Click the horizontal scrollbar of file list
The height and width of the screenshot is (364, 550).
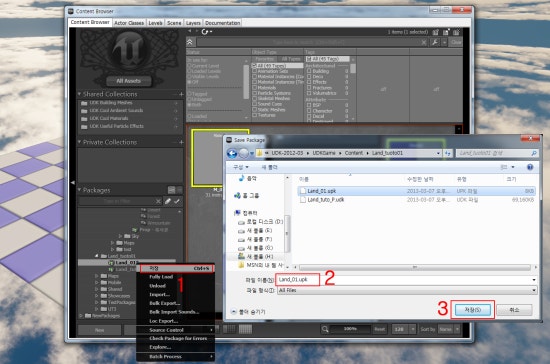(x=415, y=268)
